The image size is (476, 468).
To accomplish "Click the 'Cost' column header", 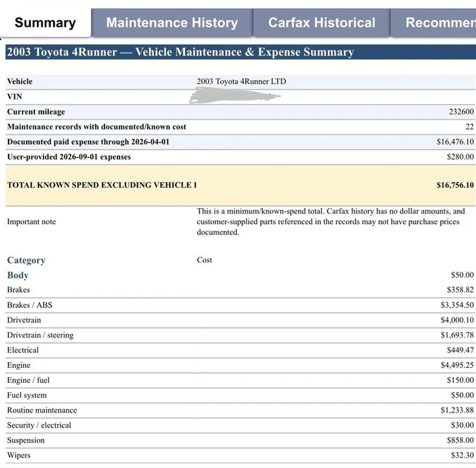I will pyautogui.click(x=205, y=260).
